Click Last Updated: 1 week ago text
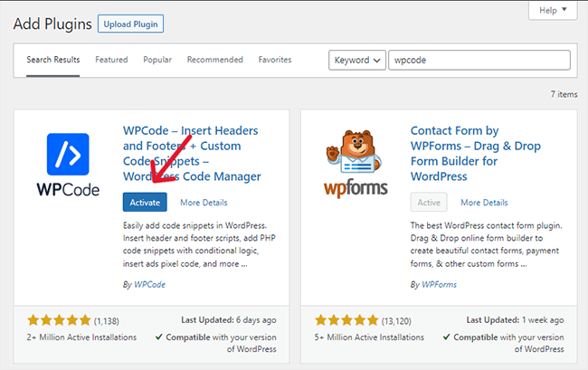588x370 pixels. tap(516, 320)
